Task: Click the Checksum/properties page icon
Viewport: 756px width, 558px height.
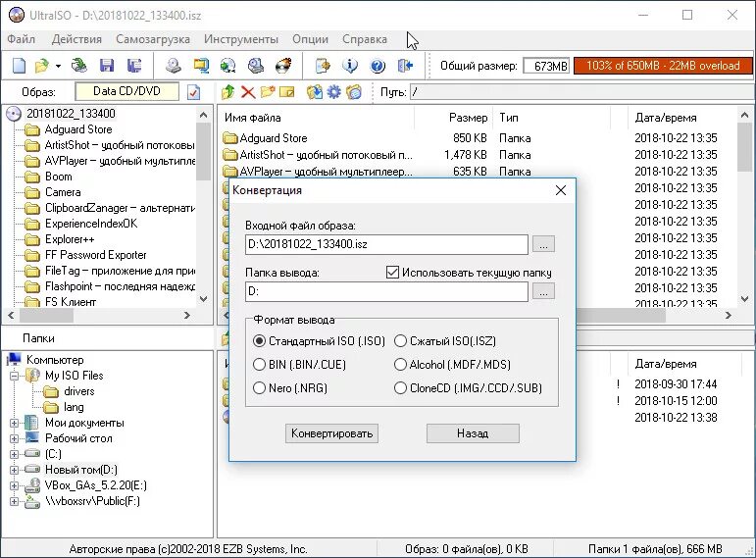Action: 323,65
